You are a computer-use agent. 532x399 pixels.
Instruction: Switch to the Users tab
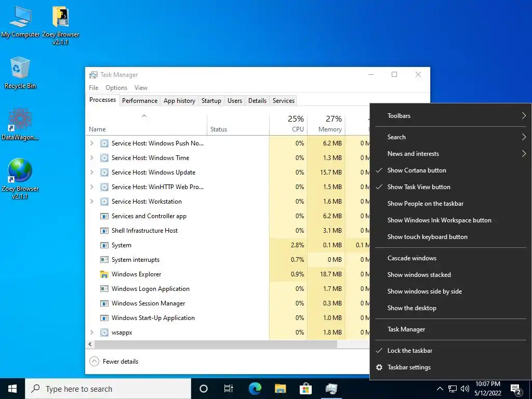(x=235, y=101)
